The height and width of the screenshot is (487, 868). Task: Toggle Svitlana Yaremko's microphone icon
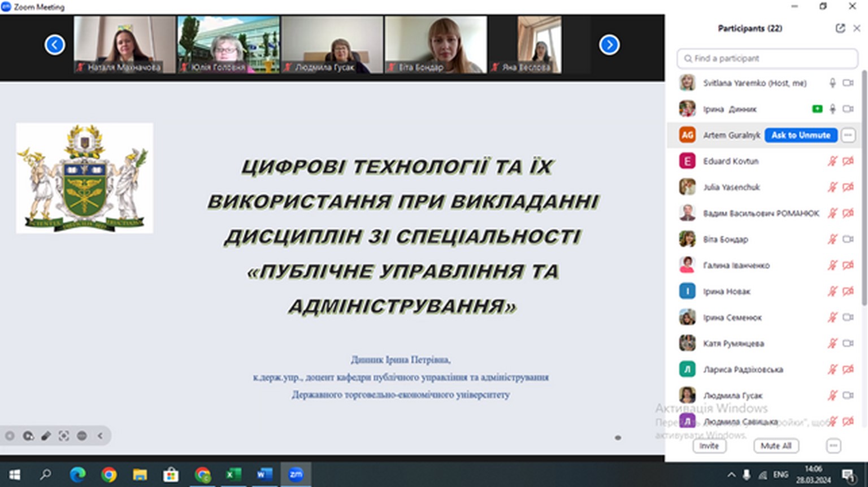832,83
